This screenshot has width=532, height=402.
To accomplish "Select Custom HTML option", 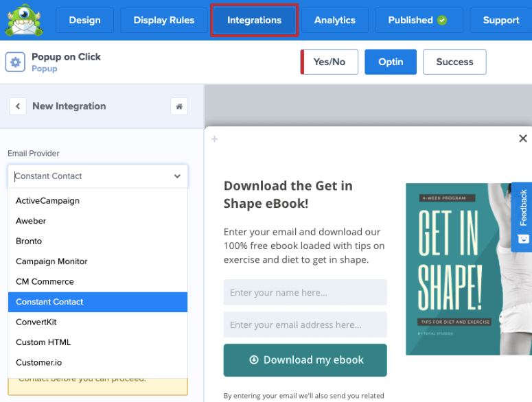I will point(97,342).
